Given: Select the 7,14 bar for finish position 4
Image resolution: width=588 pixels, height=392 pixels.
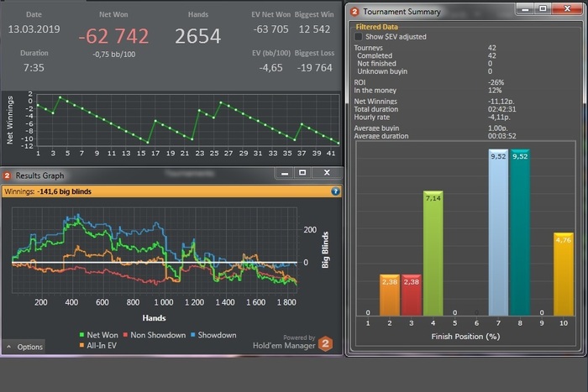Looking at the screenshot, I should [433, 253].
